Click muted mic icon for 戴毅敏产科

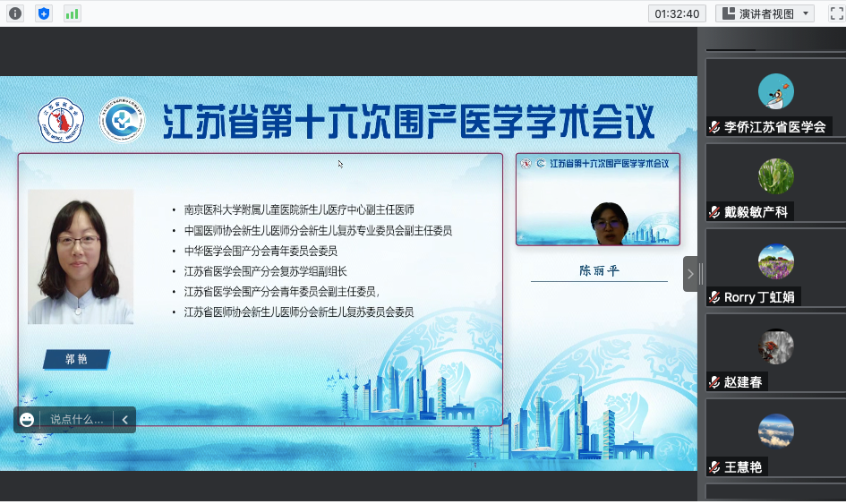(714, 212)
